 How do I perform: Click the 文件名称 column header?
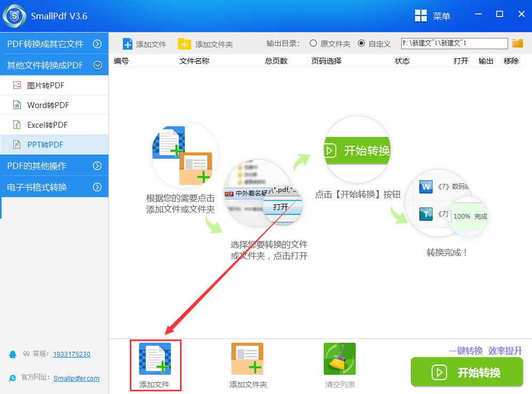point(194,61)
